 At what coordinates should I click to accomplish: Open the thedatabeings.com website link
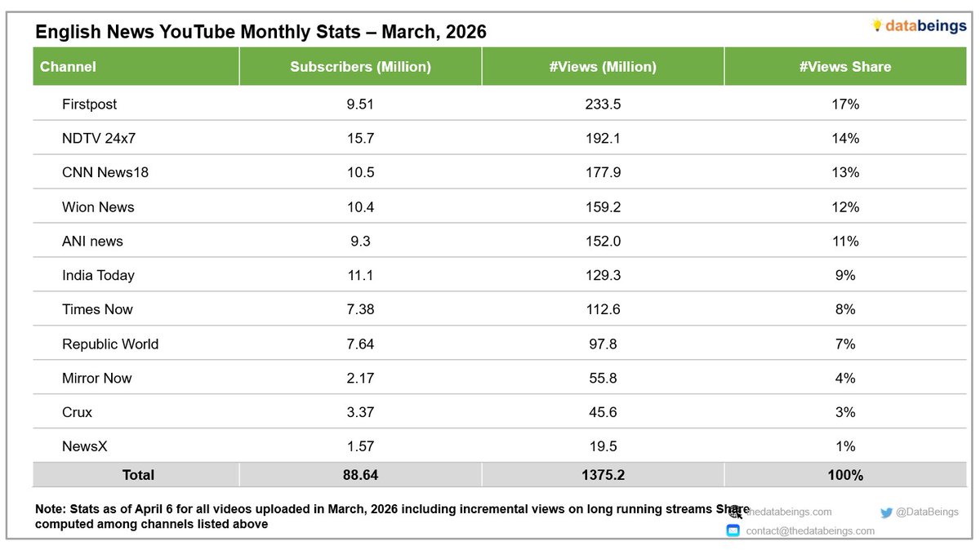pyautogui.click(x=787, y=512)
